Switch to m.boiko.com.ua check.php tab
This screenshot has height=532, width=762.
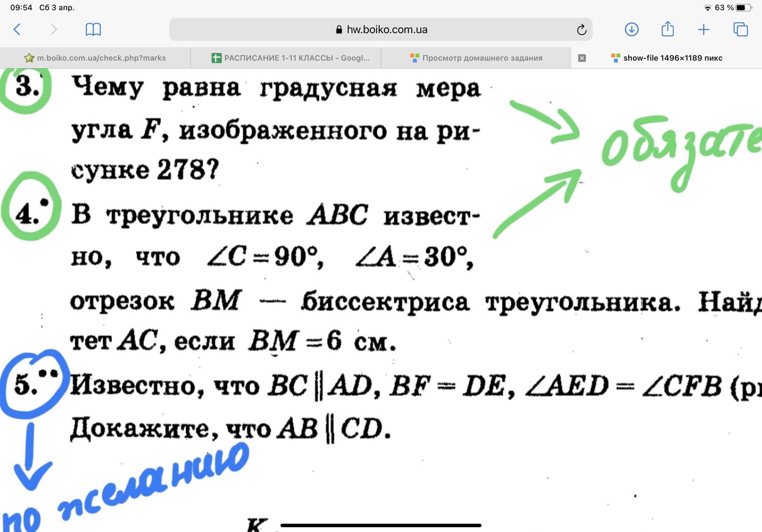click(x=95, y=58)
